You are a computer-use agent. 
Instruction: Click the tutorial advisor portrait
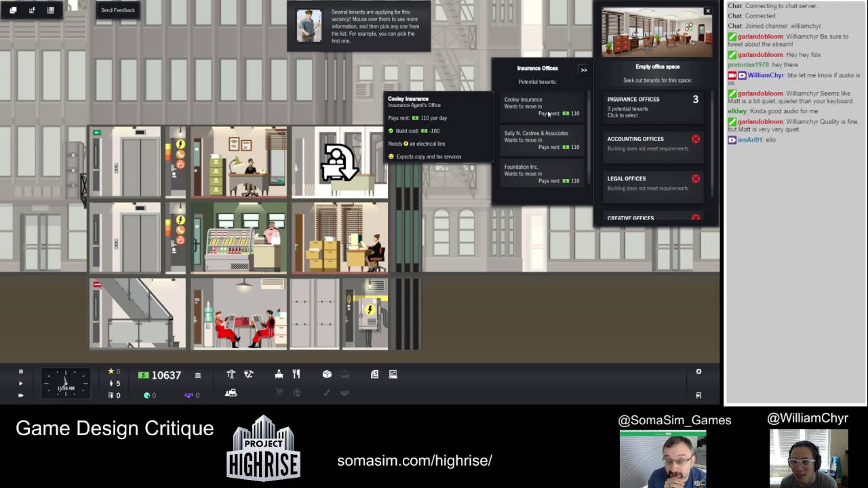coord(309,26)
